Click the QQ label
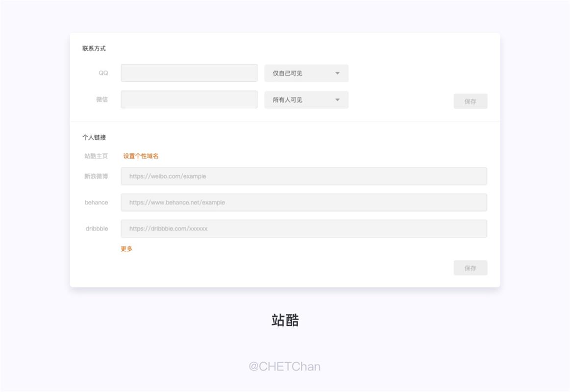570x392 pixels. (x=103, y=73)
